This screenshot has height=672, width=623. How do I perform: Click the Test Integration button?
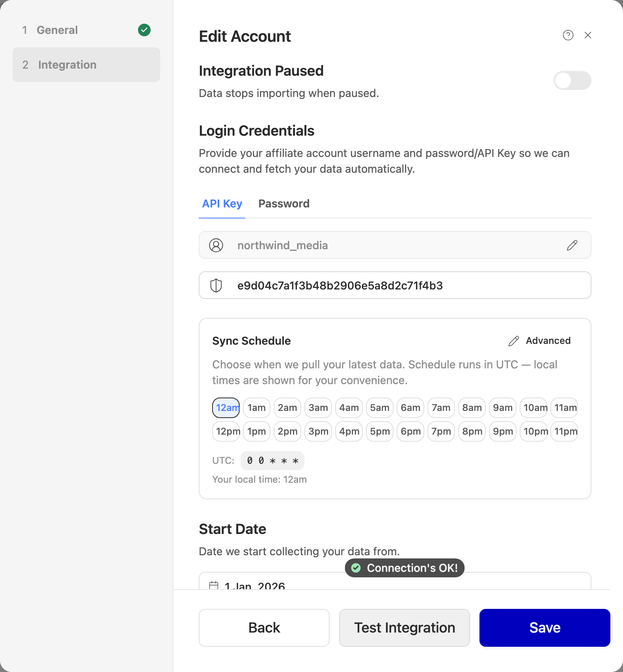(405, 628)
